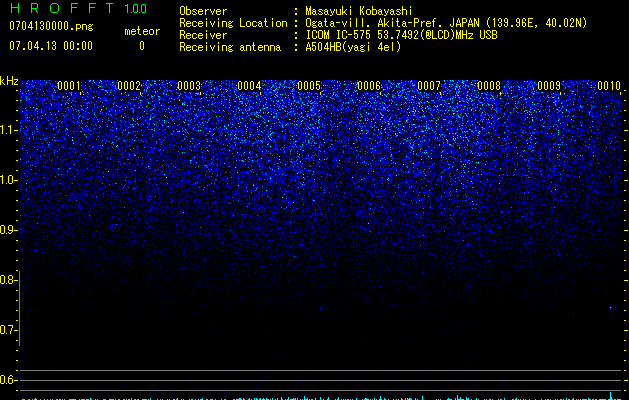
Task: Click the 1.1 frequency axis label
Action: tap(7, 130)
